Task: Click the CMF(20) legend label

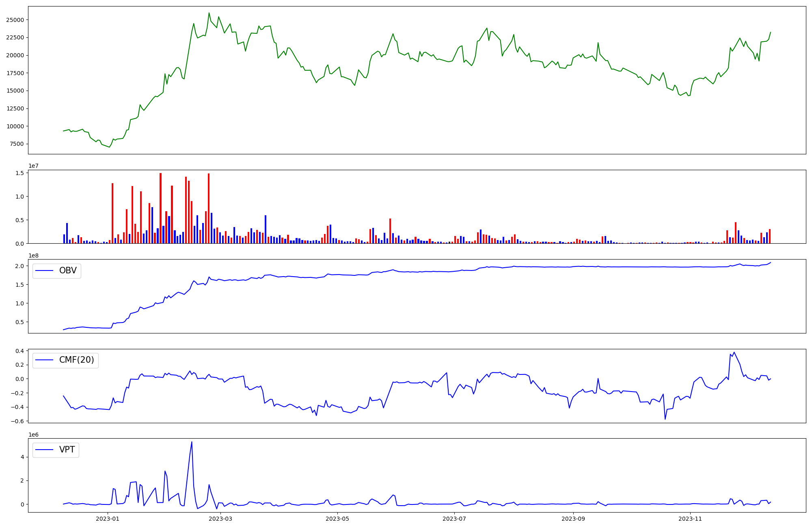Action: tap(76, 360)
